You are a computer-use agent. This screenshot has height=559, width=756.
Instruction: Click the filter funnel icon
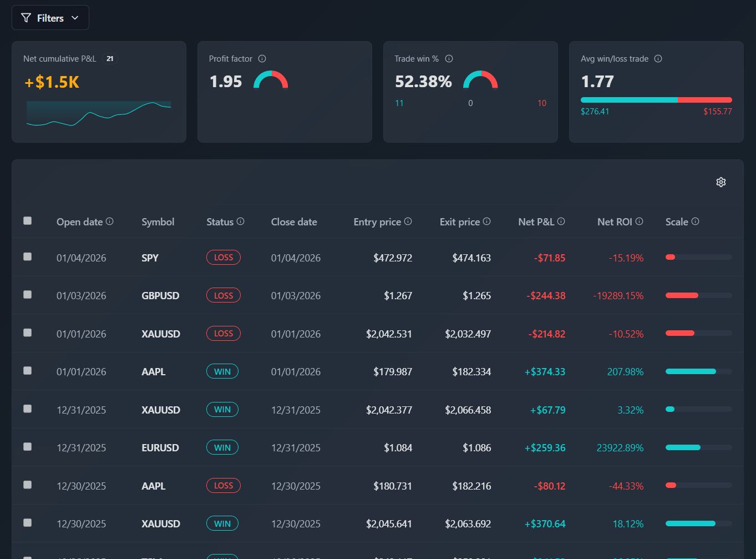(x=26, y=17)
